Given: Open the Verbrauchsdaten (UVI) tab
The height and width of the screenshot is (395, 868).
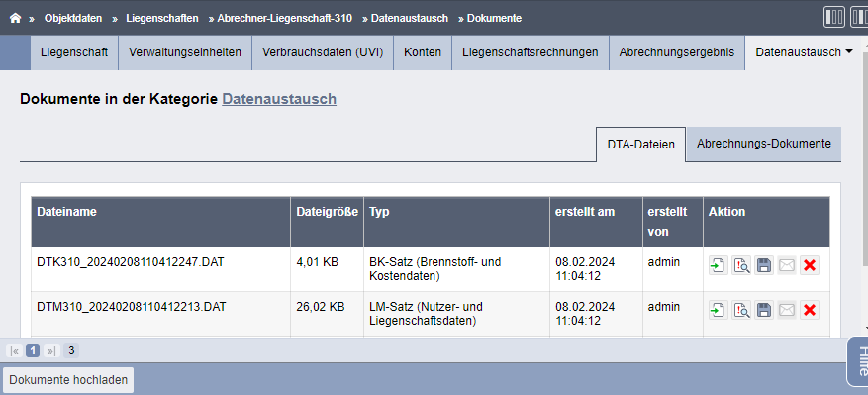Looking at the screenshot, I should (x=323, y=52).
